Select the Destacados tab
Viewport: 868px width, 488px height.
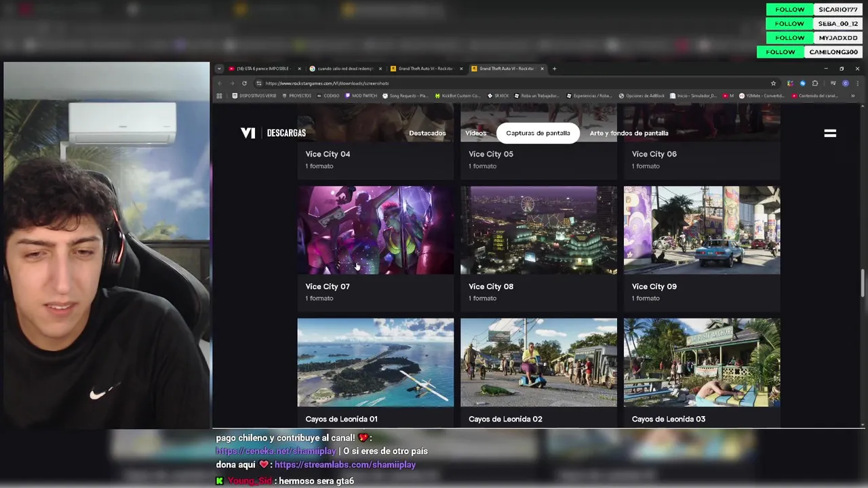click(x=427, y=133)
